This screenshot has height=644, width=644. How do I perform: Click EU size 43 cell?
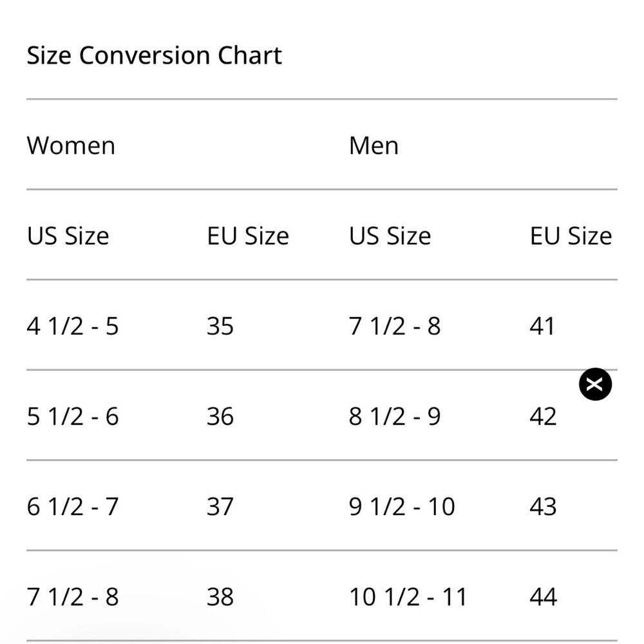543,507
